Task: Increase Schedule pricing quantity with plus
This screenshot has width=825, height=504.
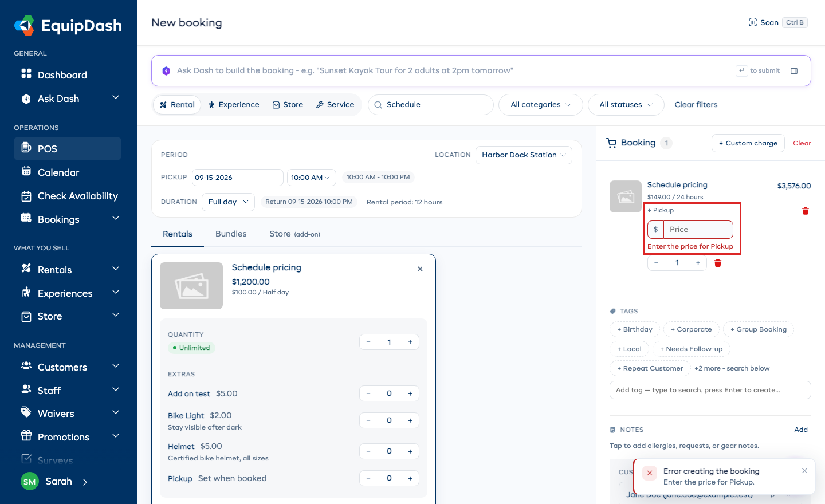Action: tap(410, 342)
